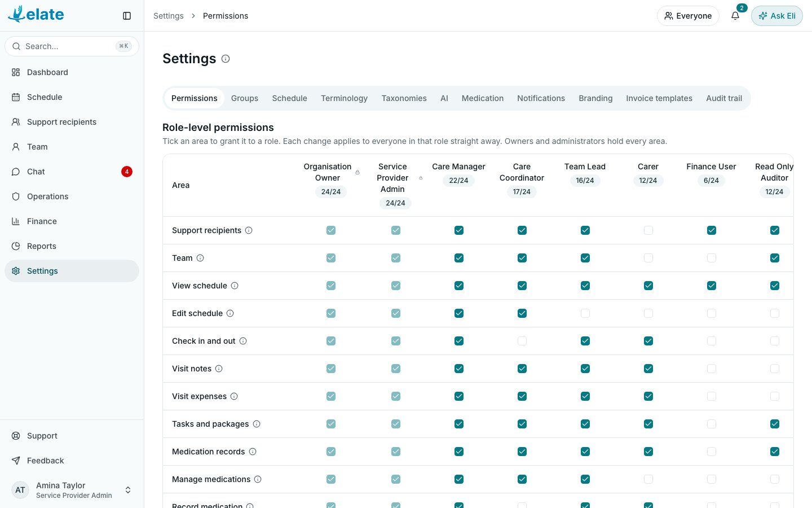
Task: Enable Team access for Finance User
Action: (712, 258)
